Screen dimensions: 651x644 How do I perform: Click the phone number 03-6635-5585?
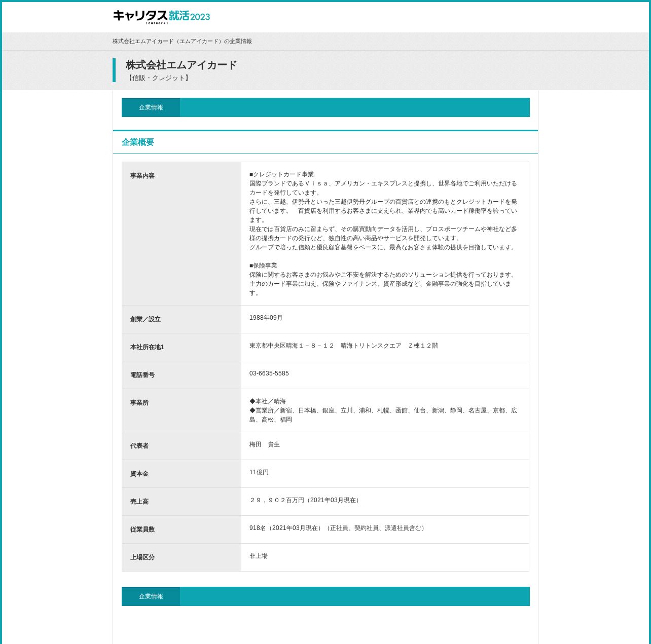(x=269, y=373)
